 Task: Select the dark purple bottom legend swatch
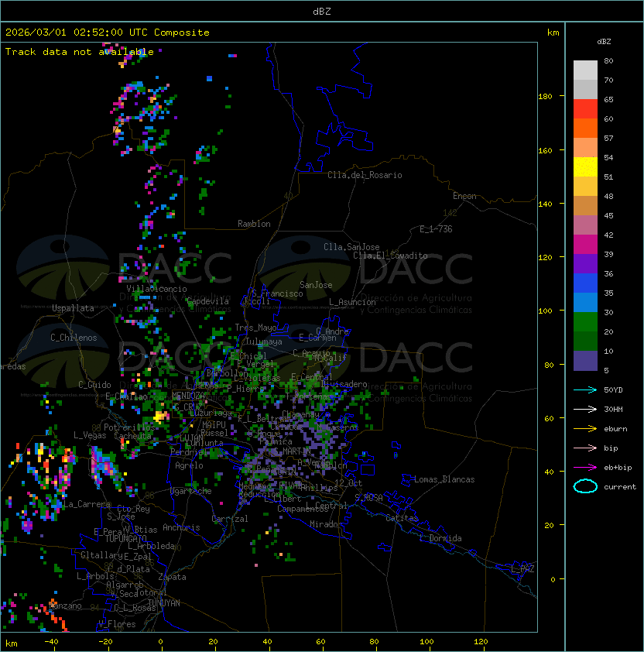(585, 360)
